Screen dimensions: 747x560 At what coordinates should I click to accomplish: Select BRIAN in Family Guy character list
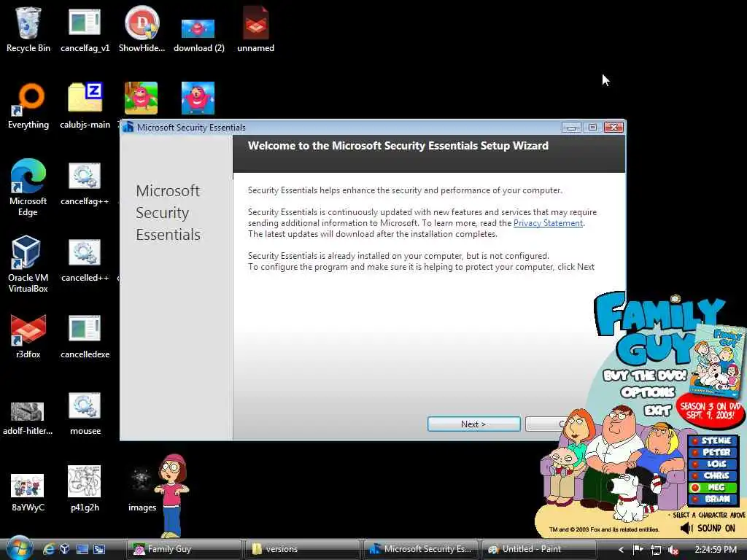coord(713,499)
